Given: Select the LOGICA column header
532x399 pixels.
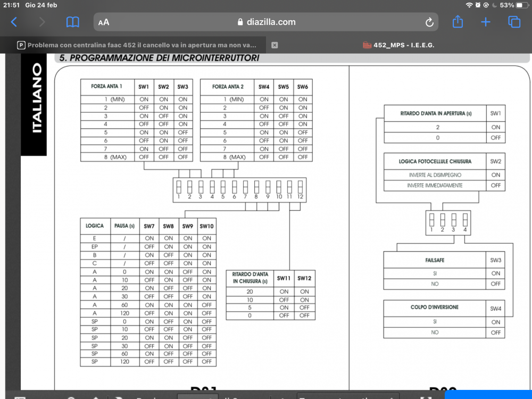Looking at the screenshot, I should click(95, 226).
